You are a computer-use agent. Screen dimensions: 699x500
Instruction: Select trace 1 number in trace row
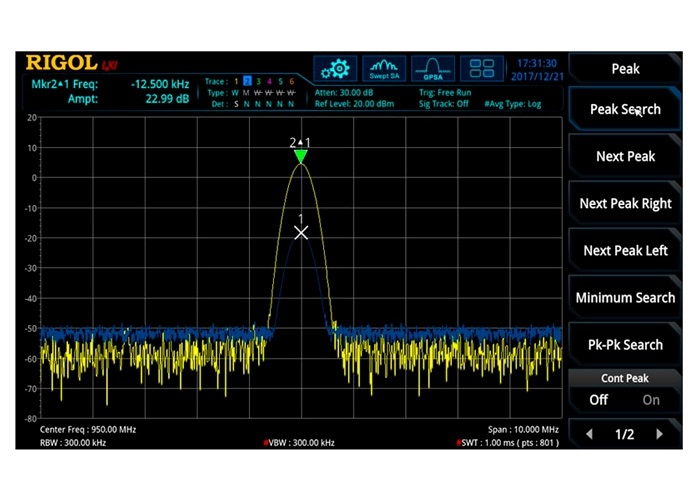pos(237,81)
